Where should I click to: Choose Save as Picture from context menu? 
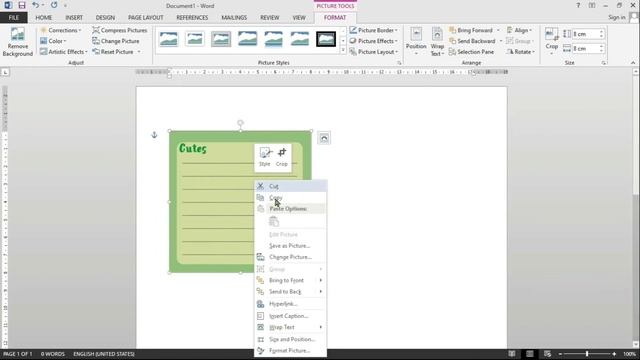tap(290, 246)
